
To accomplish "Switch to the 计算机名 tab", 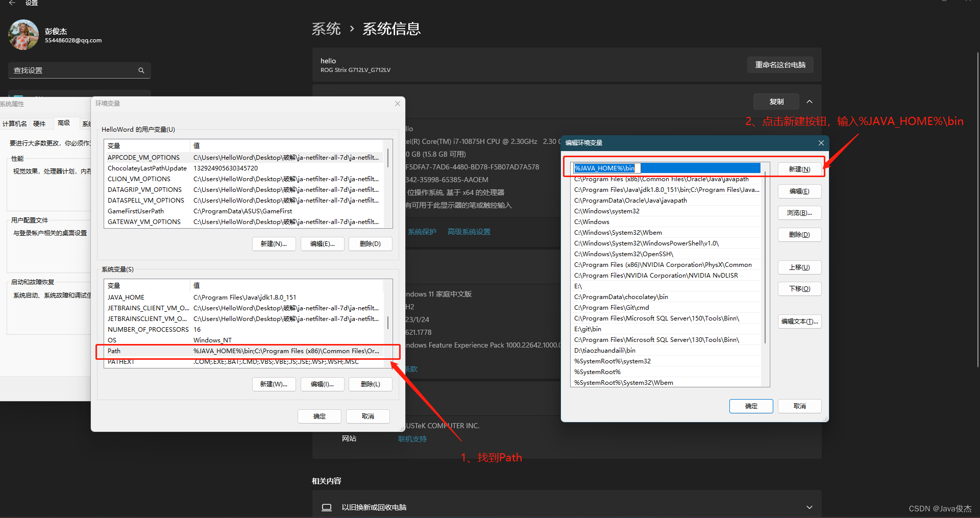I will click(x=15, y=124).
